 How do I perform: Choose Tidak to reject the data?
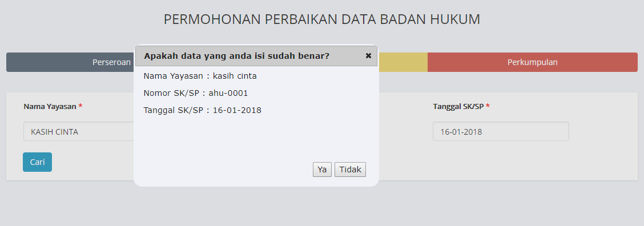coord(350,169)
